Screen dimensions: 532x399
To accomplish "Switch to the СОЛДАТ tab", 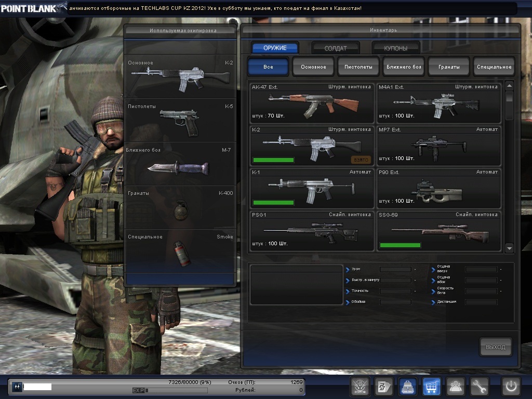I will (x=336, y=48).
